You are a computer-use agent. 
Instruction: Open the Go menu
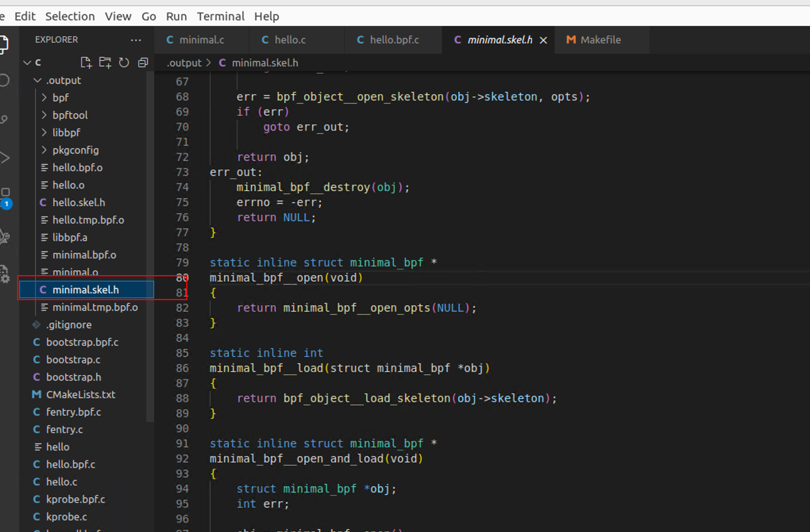(x=148, y=16)
